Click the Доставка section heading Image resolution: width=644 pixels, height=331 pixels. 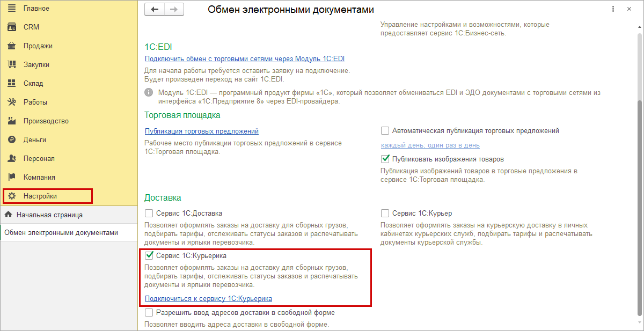[x=163, y=198]
